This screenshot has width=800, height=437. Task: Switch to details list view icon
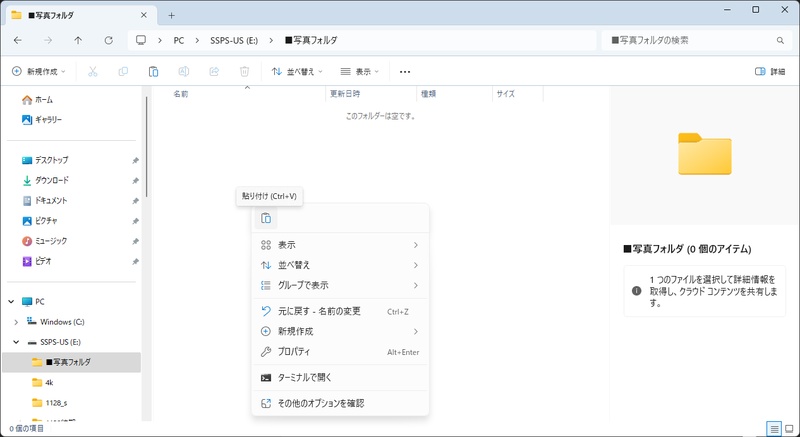click(x=774, y=428)
